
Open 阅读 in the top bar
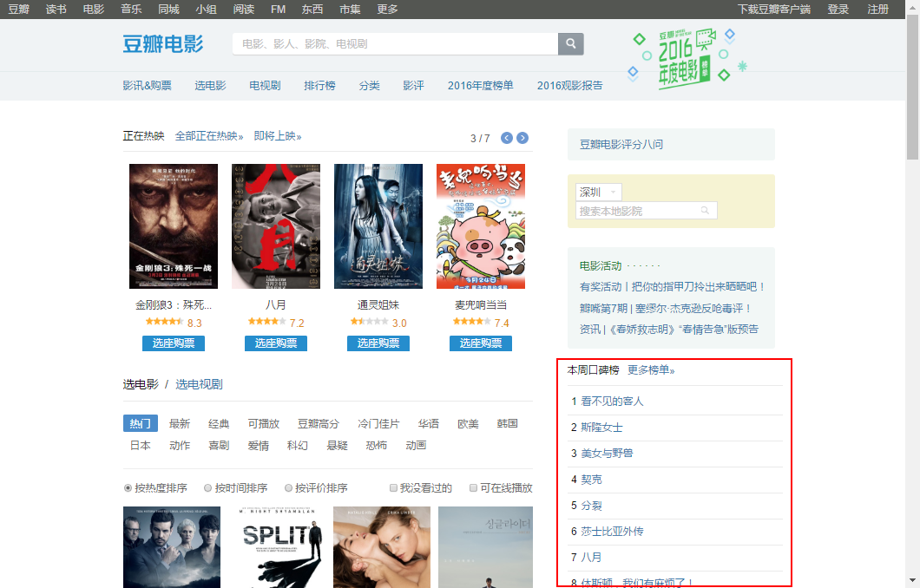[x=244, y=10]
